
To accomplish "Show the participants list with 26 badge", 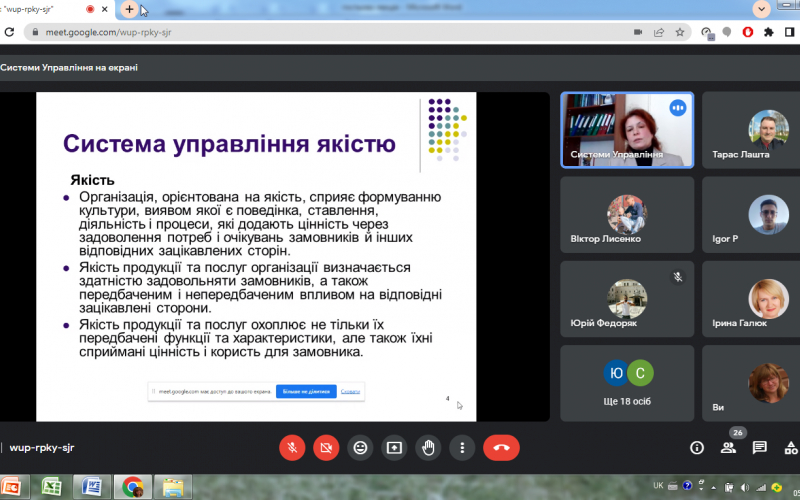I will (729, 448).
